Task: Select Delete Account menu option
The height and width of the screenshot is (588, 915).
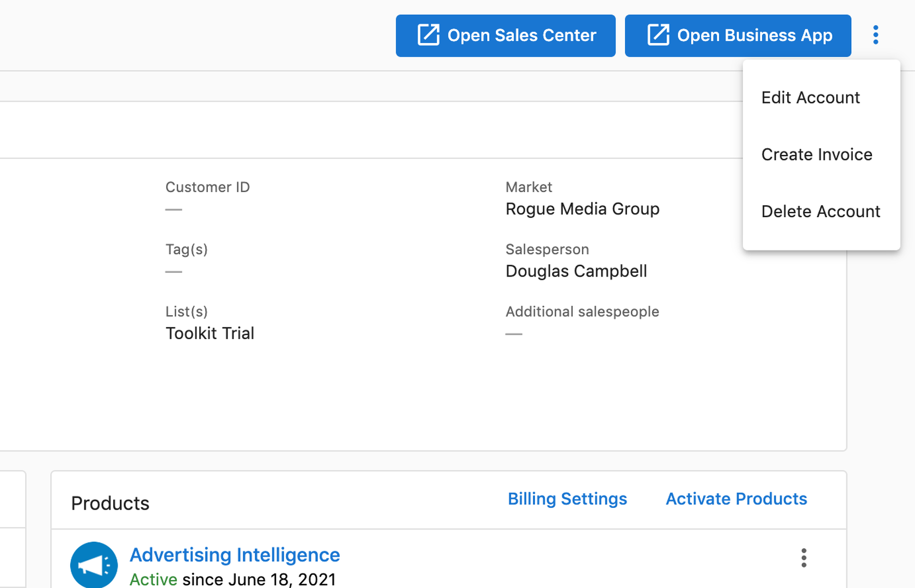Action: [820, 211]
